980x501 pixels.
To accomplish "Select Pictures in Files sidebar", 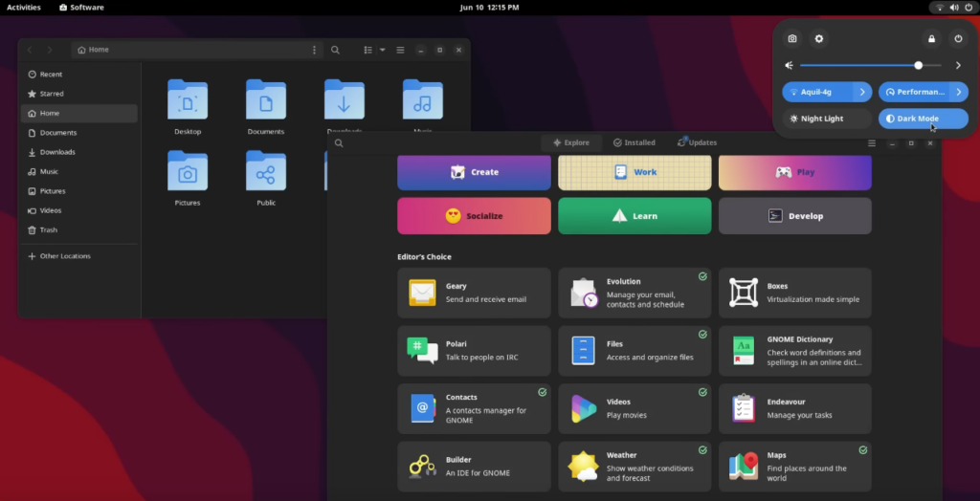I will coord(79,191).
